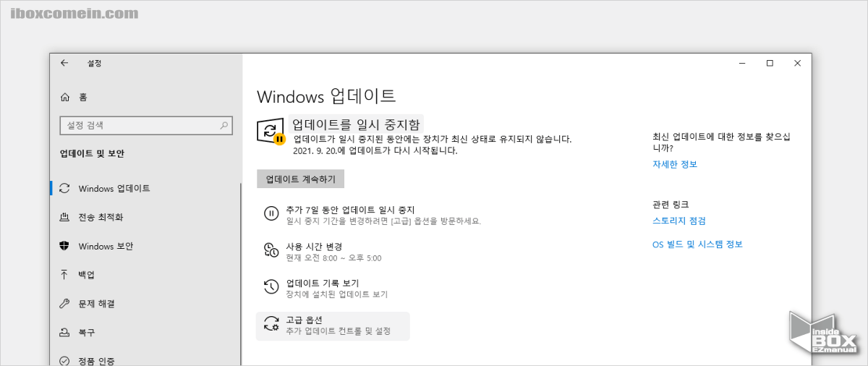This screenshot has height=366, width=868.
Task: Open OS 빌드 및 시스템 정보 link
Action: [x=697, y=244]
